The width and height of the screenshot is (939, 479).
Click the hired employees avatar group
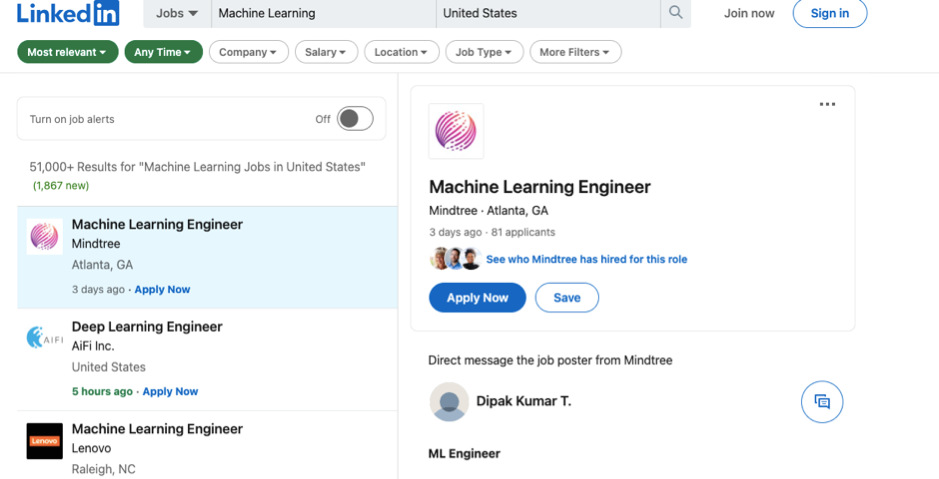click(455, 259)
